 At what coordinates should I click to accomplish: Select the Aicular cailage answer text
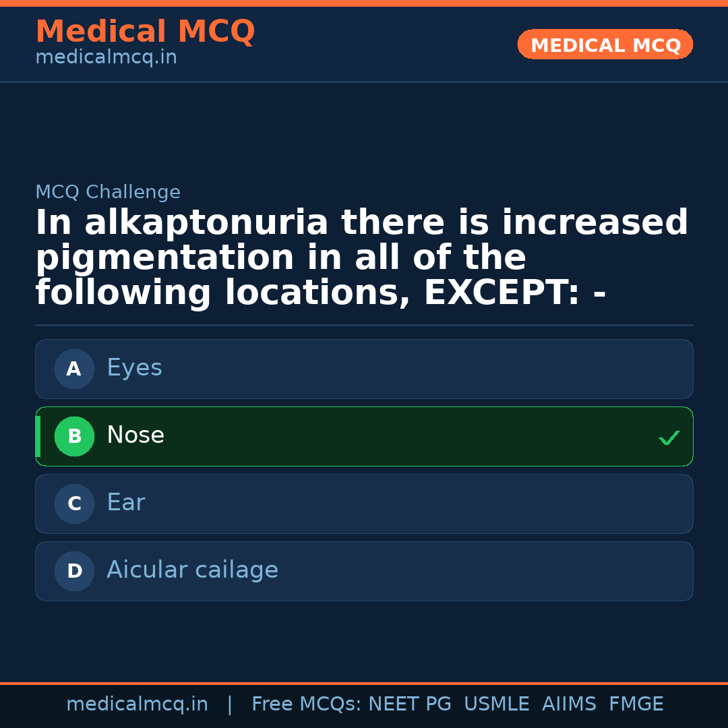[192, 570]
